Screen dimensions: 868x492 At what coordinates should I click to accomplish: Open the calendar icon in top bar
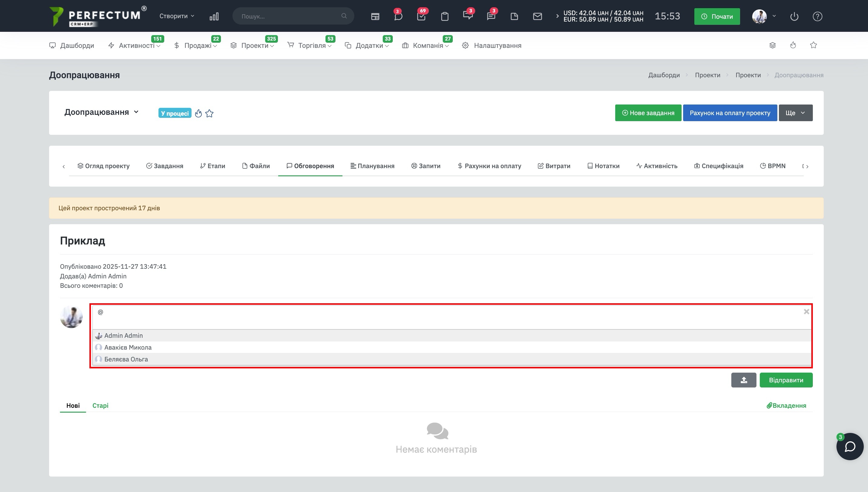[x=375, y=16]
